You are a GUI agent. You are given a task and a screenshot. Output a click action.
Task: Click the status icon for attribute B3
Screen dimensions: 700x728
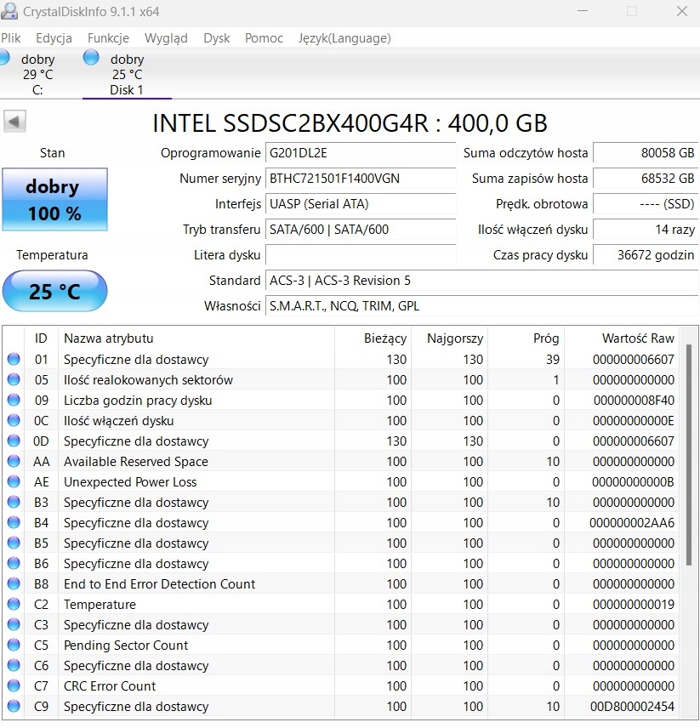14,502
